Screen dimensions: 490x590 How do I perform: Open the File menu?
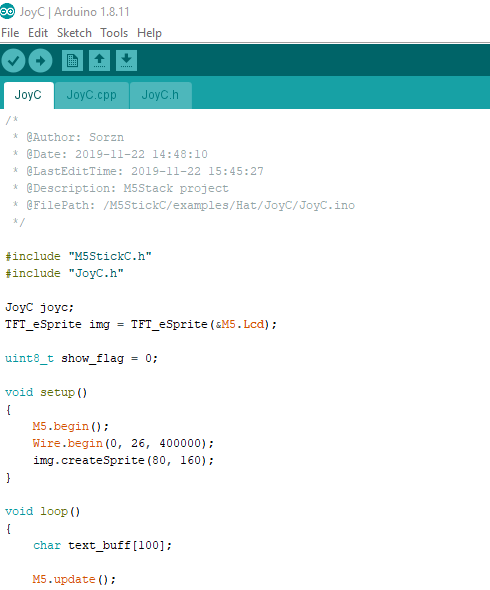pos(10,33)
